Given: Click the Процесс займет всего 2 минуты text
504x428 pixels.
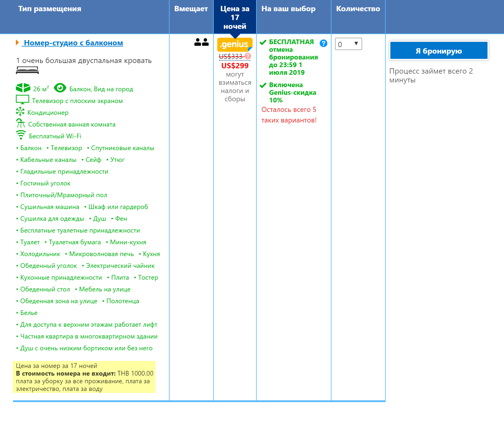Looking at the screenshot, I should (431, 75).
